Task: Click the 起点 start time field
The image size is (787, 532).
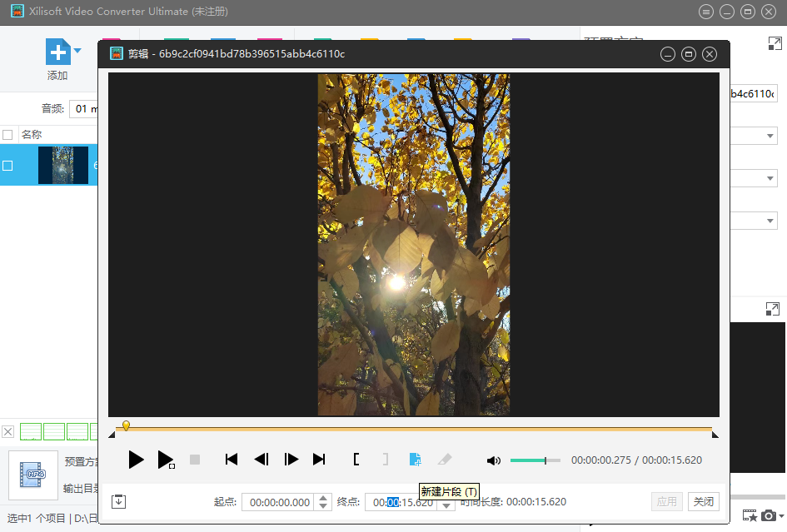Action: (x=278, y=502)
